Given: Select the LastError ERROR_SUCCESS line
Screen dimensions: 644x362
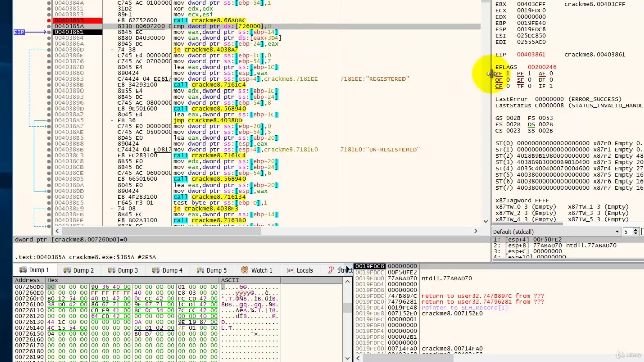Looking at the screenshot, I should pyautogui.click(x=558, y=99).
